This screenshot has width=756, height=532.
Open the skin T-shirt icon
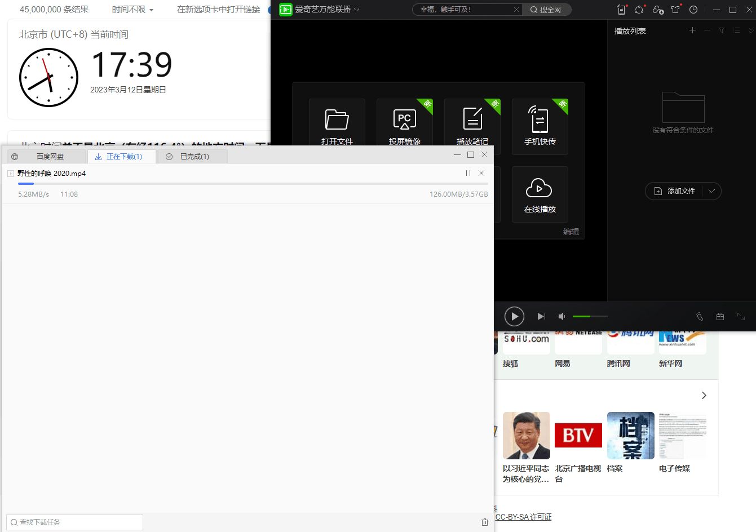[675, 10]
